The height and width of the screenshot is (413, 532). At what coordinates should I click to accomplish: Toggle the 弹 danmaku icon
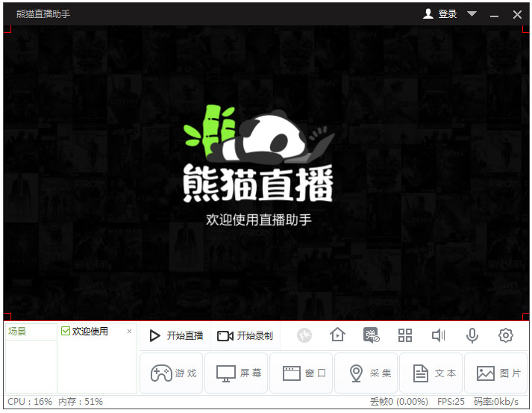coord(371,335)
